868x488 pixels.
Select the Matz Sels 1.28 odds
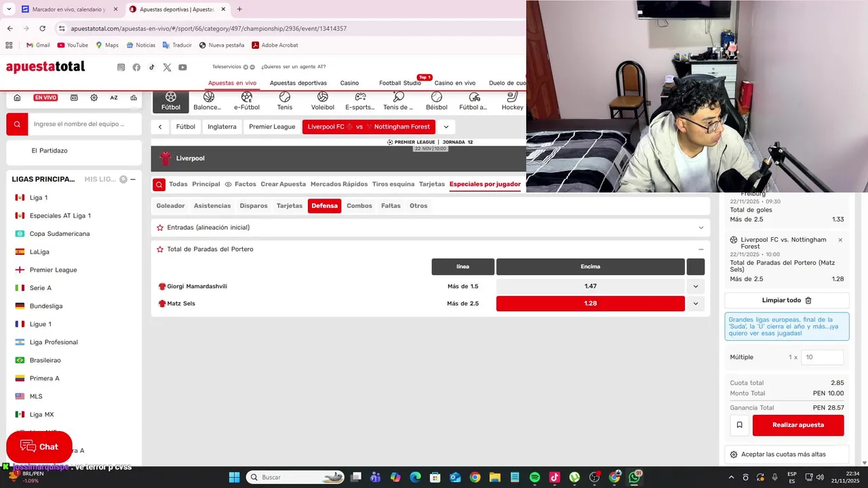pyautogui.click(x=590, y=304)
